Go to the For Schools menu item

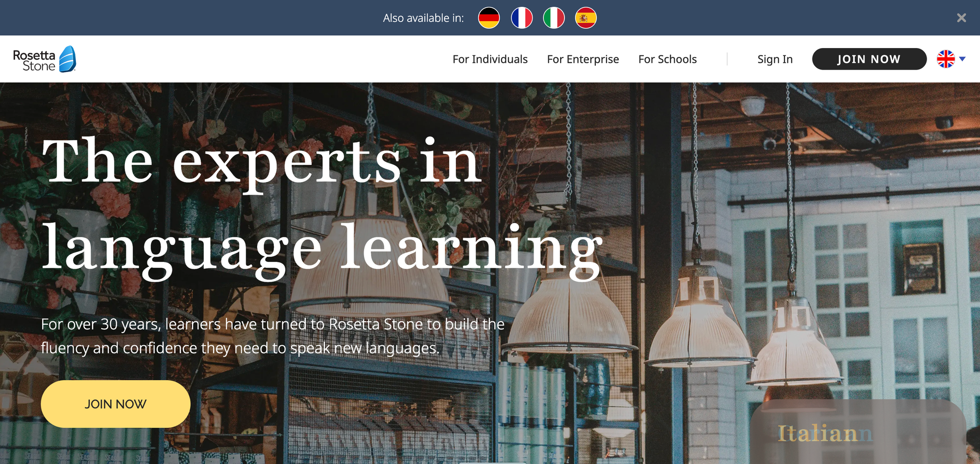pos(667,59)
